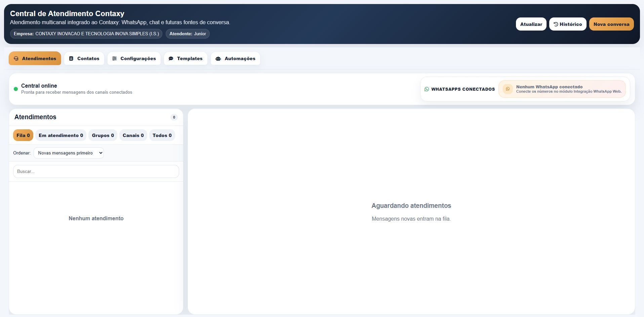
Task: Focus the Buscar search field
Action: click(x=96, y=171)
